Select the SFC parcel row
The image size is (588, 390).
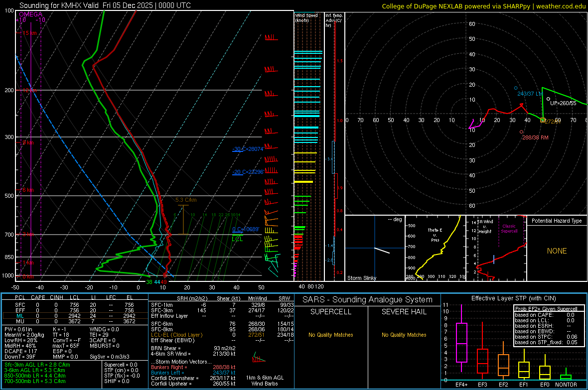pyautogui.click(x=74, y=305)
